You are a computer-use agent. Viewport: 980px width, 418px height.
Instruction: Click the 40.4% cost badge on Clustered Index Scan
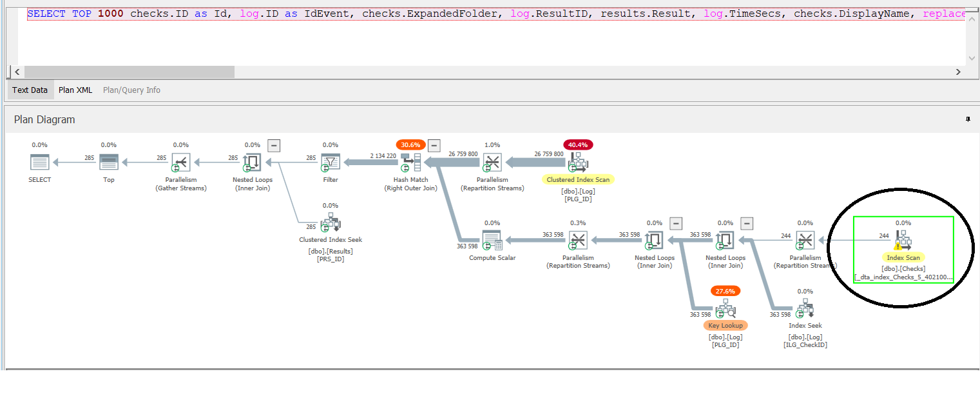point(578,145)
